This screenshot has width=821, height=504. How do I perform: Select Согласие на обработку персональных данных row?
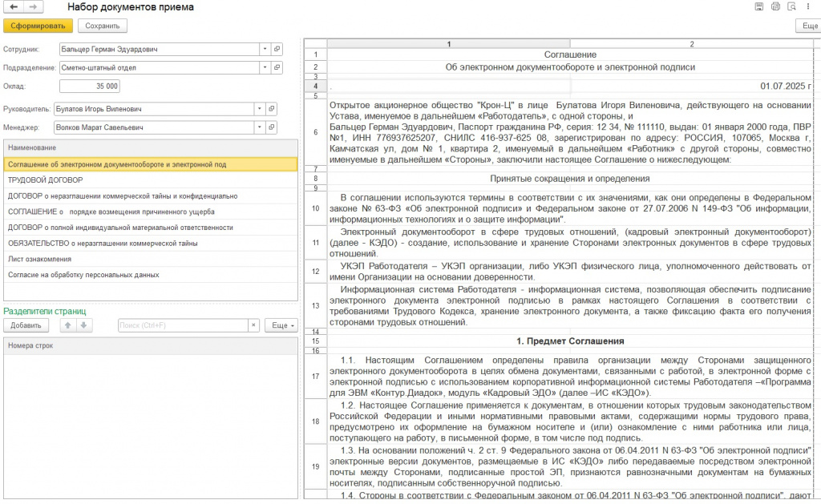pos(151,274)
